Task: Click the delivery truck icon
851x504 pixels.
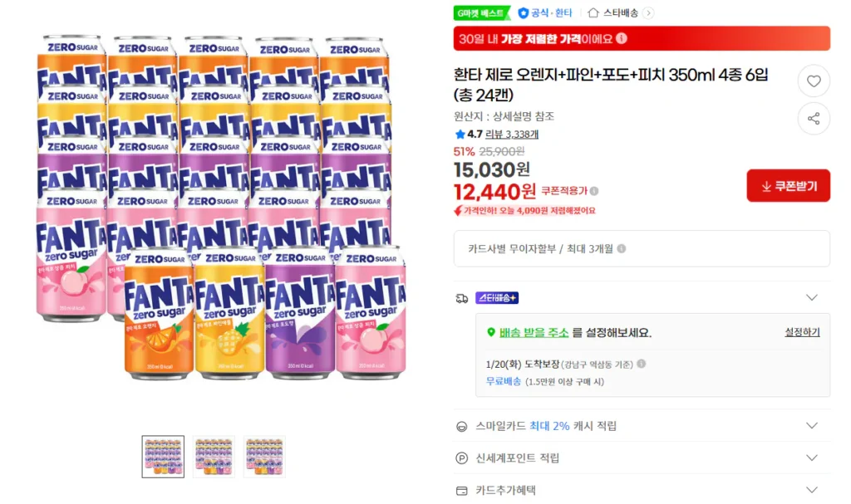Action: point(462,298)
